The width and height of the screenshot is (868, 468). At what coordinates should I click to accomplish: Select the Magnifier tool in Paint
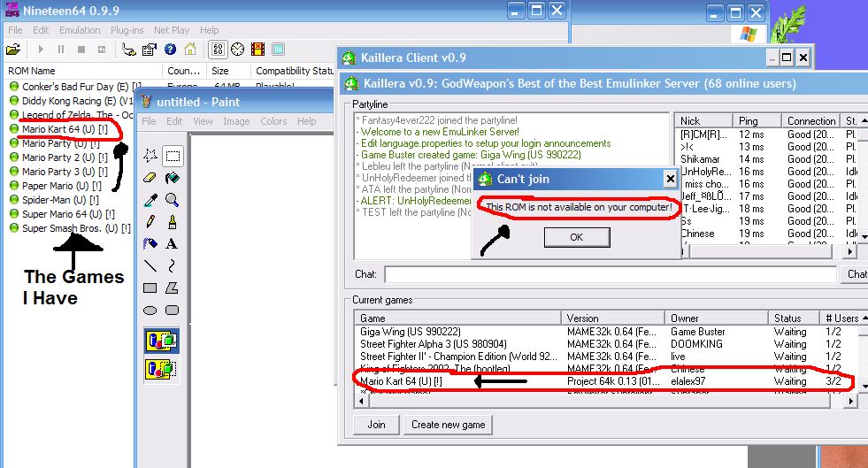[x=173, y=200]
